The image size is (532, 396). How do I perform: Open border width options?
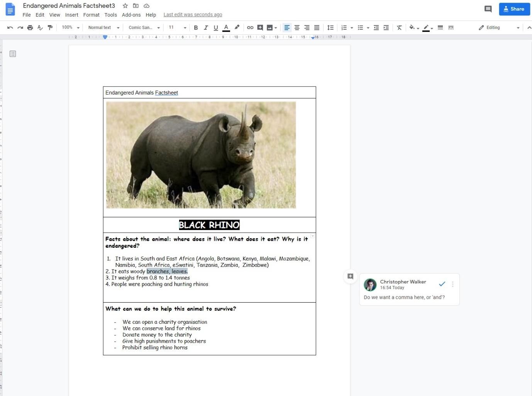[440, 27]
